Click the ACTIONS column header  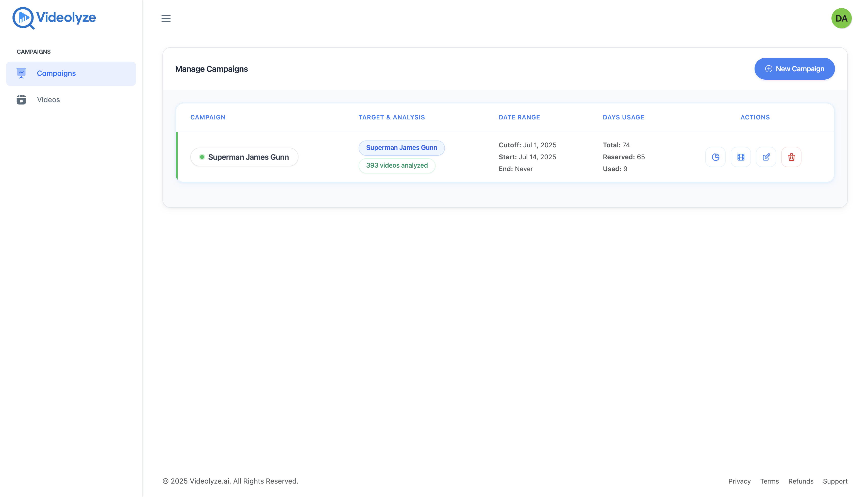[x=755, y=117]
